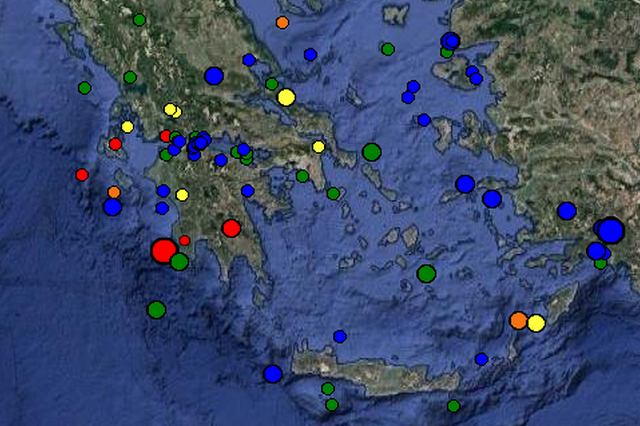Select the large blue marker in central mainland Greece
640x426 pixels.
pos(214,75)
